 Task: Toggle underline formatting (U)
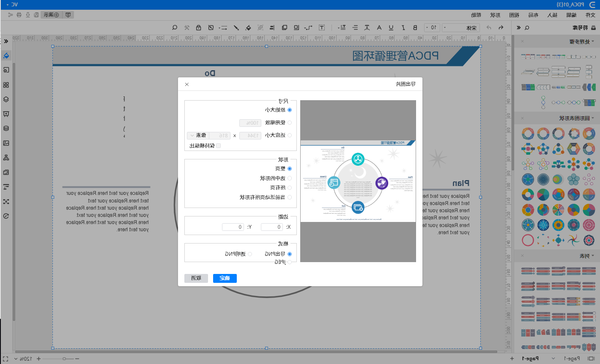(x=391, y=27)
